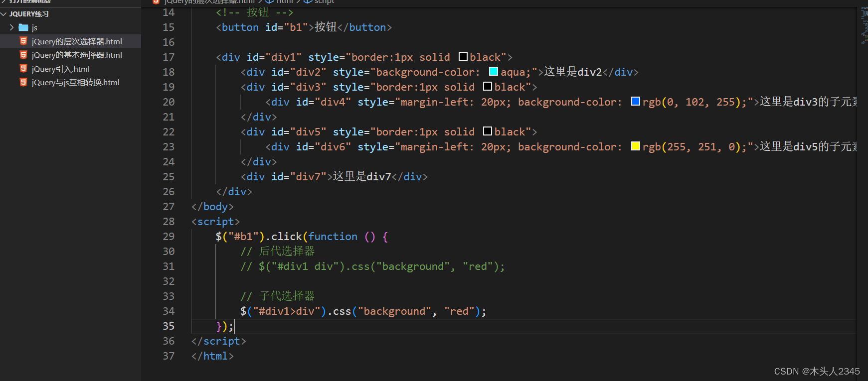This screenshot has height=381, width=868.
Task: Click the 后代选择器 comment
Action: (x=278, y=252)
